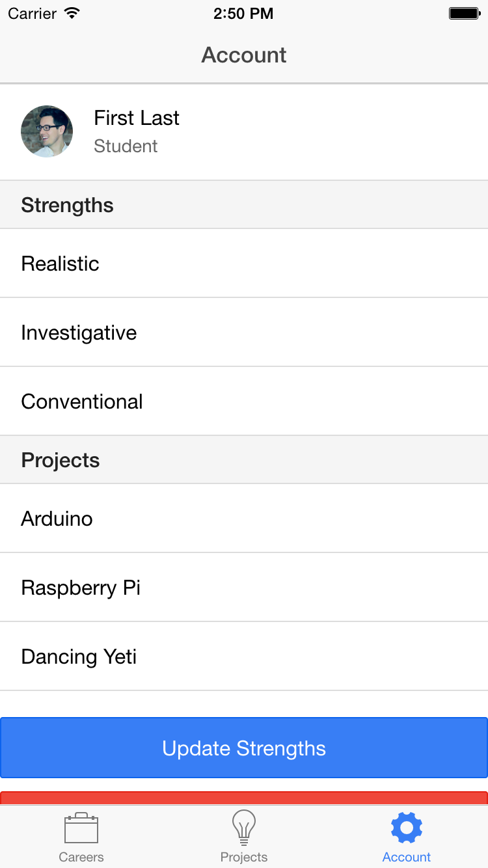The width and height of the screenshot is (488, 868).
Task: Tap the red button below Update Strengths
Action: 244,798
